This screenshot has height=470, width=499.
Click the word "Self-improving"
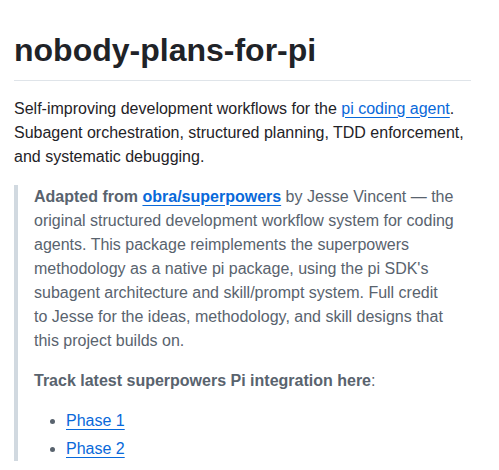(x=65, y=109)
